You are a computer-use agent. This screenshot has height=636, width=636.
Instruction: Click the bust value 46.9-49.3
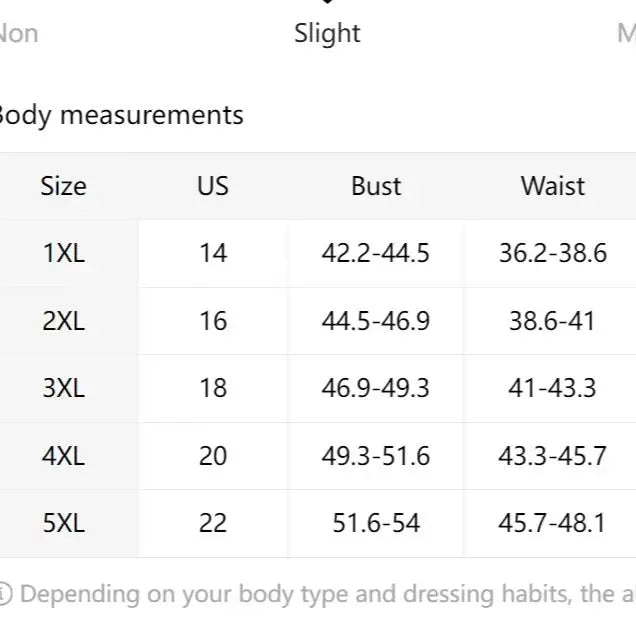tap(376, 388)
